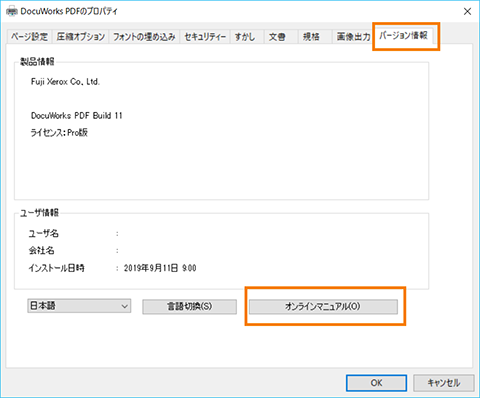The height and width of the screenshot is (398, 480).
Task: Select the バージョン情報 tab
Action: 403,35
